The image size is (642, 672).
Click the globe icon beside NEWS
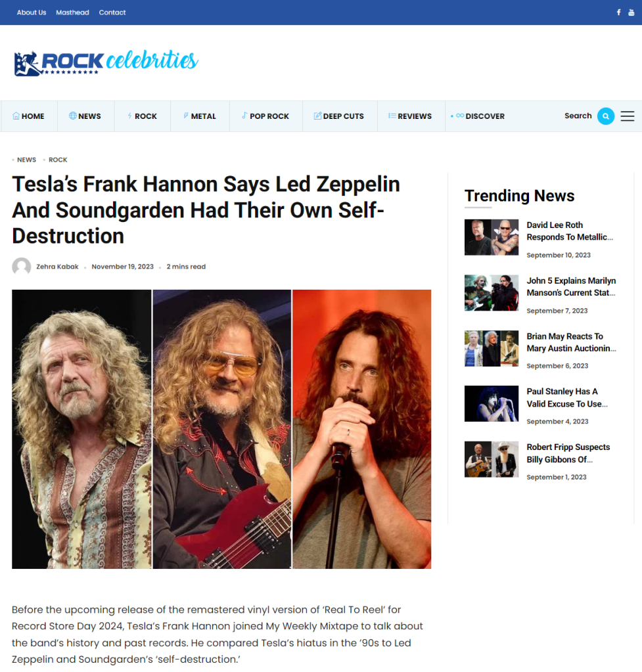point(73,116)
